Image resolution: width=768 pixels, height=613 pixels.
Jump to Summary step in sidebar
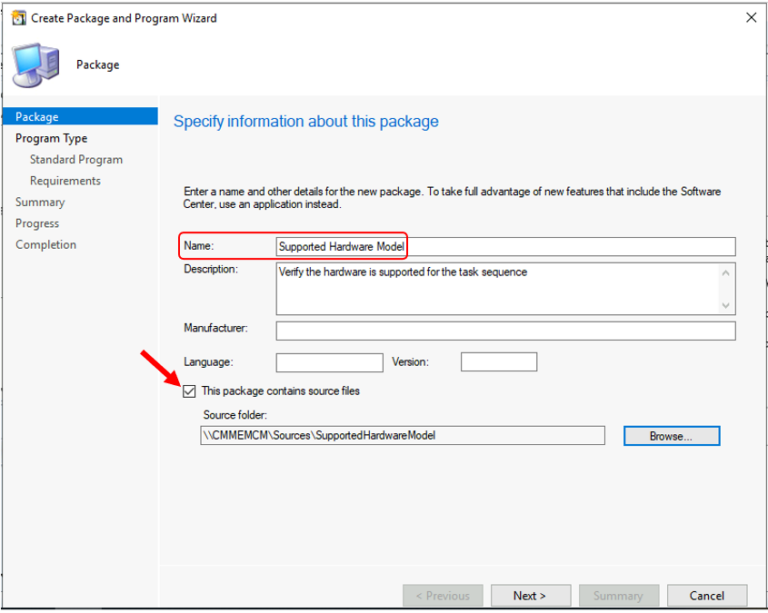(x=40, y=202)
